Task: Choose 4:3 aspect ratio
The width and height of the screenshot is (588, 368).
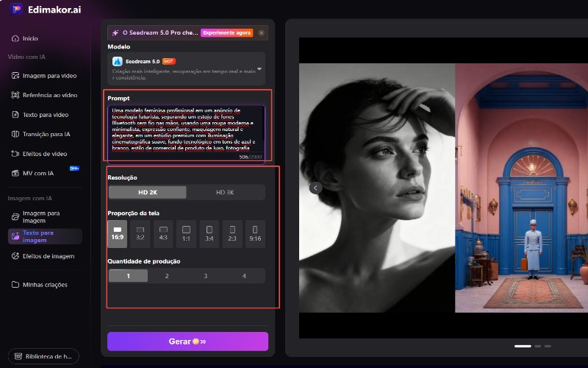Action: [163, 234]
